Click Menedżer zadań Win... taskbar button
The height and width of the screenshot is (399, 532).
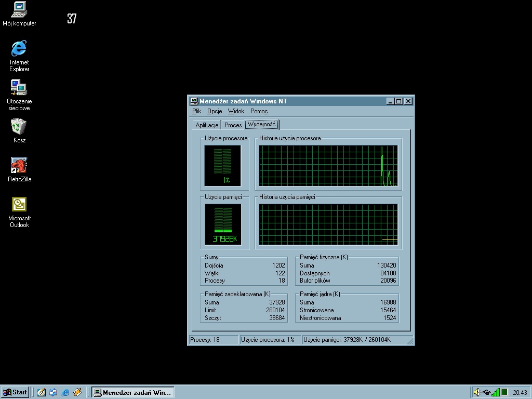[x=132, y=393]
